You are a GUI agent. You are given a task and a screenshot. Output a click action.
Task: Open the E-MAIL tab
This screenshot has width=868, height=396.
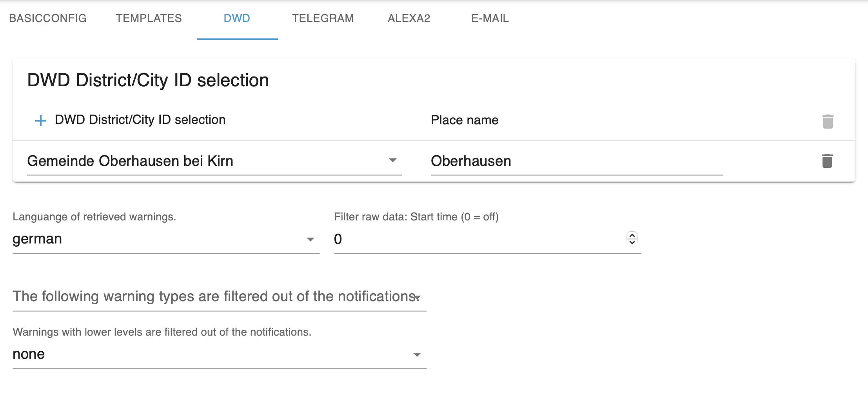point(490,18)
